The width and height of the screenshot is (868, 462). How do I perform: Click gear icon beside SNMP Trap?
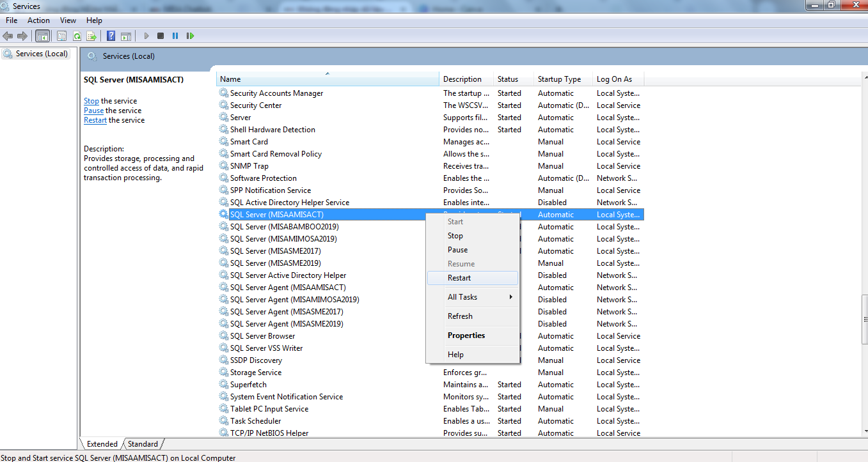(x=223, y=166)
